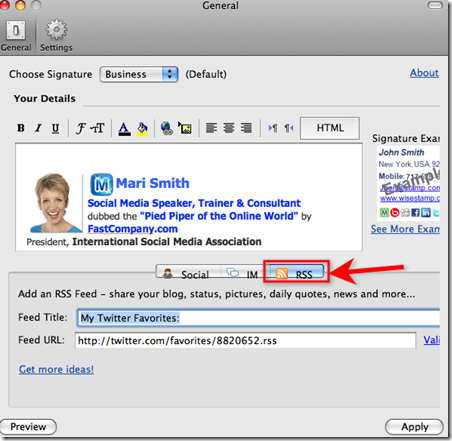Choose text color with the A icon
This screenshot has height=441, width=452.
pyautogui.click(x=124, y=129)
